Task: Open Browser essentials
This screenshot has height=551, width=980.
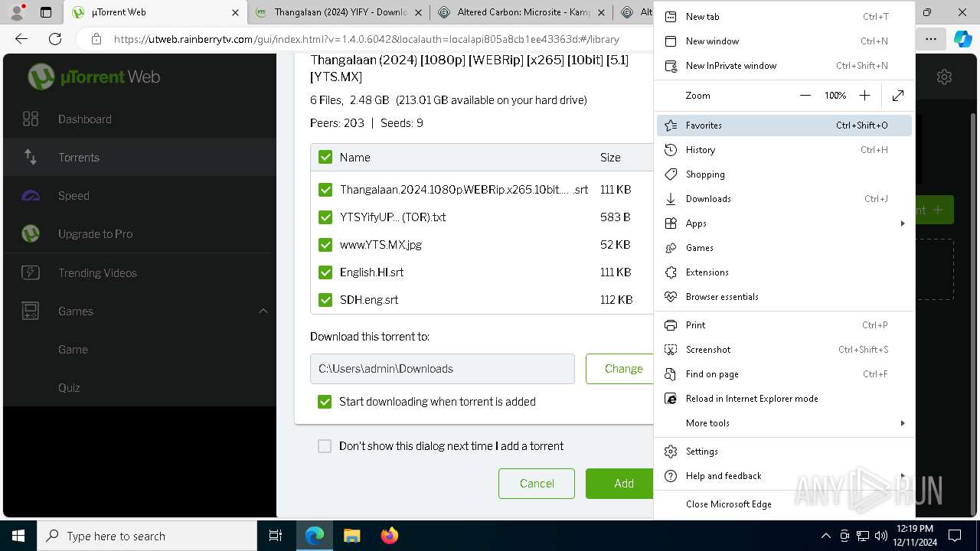Action: pyautogui.click(x=784, y=296)
